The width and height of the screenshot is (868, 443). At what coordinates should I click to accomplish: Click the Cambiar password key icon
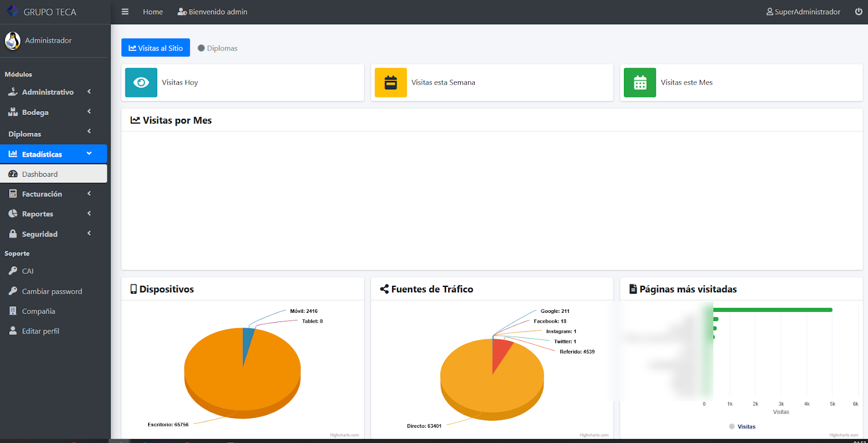click(x=13, y=291)
